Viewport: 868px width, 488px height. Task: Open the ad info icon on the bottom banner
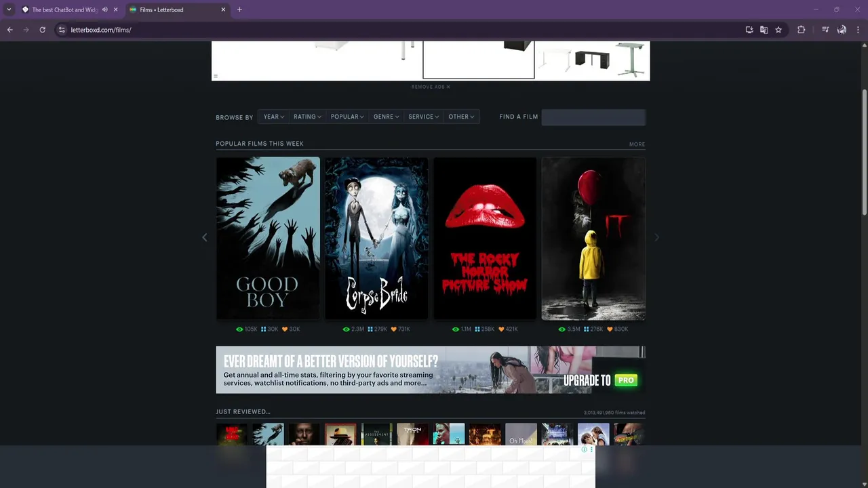pyautogui.click(x=584, y=449)
